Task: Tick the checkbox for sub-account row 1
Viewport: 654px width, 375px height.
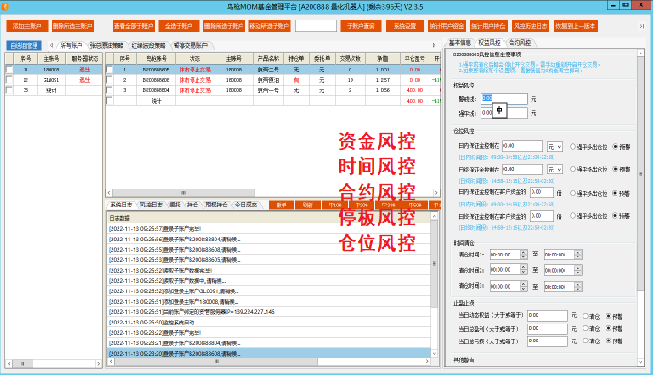Action: (109, 70)
